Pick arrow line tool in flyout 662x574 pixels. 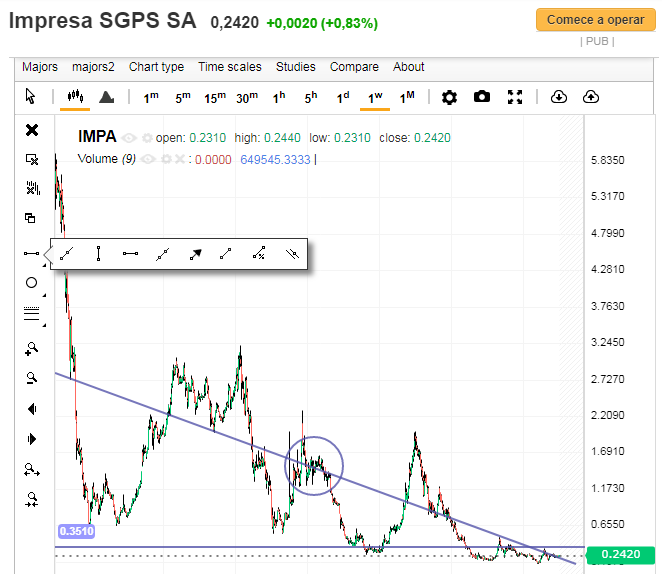click(195, 254)
